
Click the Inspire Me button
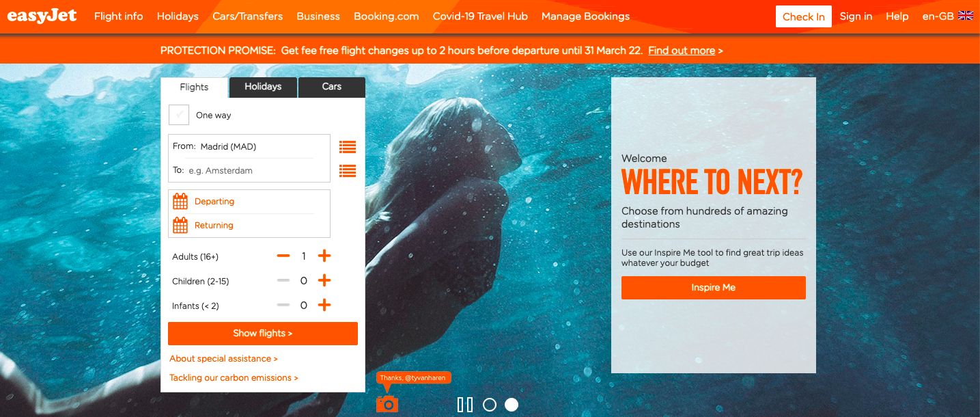coord(714,288)
